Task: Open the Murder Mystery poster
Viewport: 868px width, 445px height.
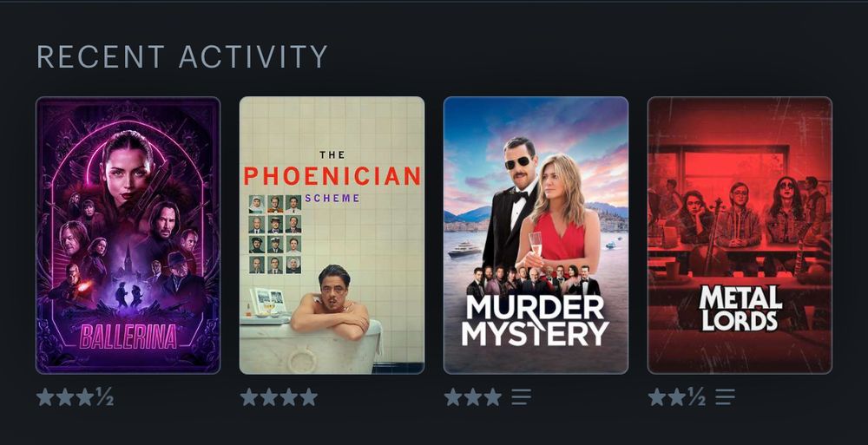Action: (x=536, y=235)
